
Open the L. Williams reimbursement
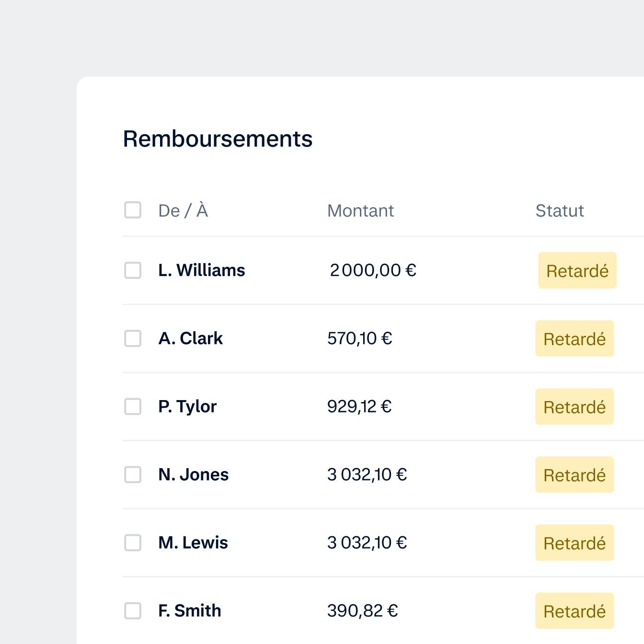point(202,270)
